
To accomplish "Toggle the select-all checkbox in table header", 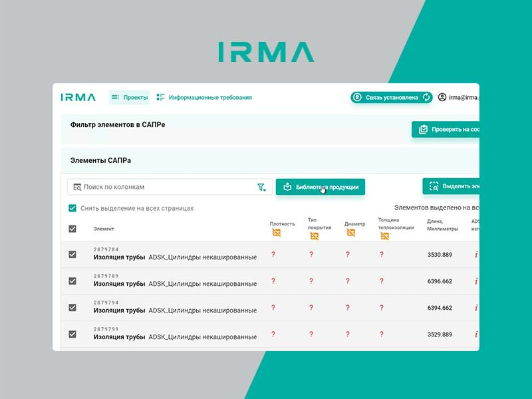I will pos(72,229).
